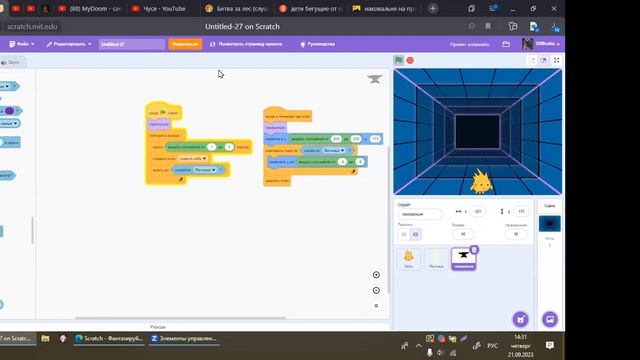Switch to the дети бегущие browser tab
The image size is (640, 360).
(x=311, y=9)
